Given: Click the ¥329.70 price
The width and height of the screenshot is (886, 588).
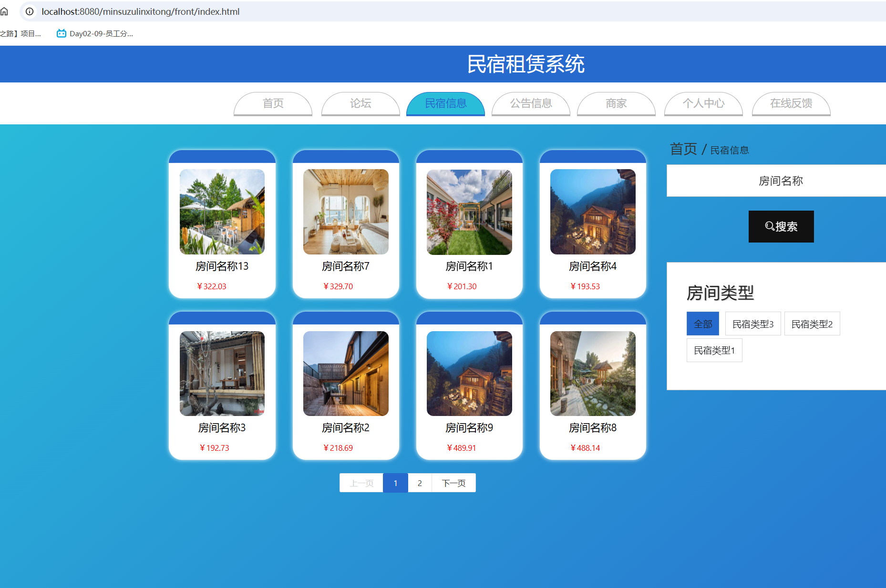Looking at the screenshot, I should click(338, 286).
